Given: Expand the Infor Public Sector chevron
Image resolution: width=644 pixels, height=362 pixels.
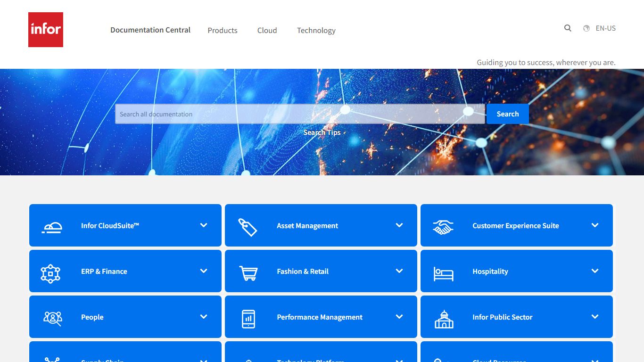Looking at the screenshot, I should [595, 317].
